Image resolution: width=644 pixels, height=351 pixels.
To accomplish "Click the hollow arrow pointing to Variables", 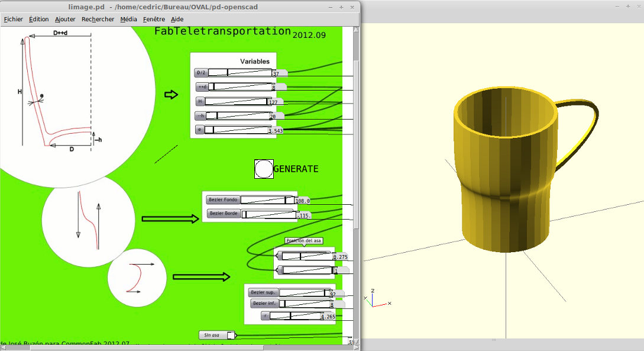I will (171, 95).
